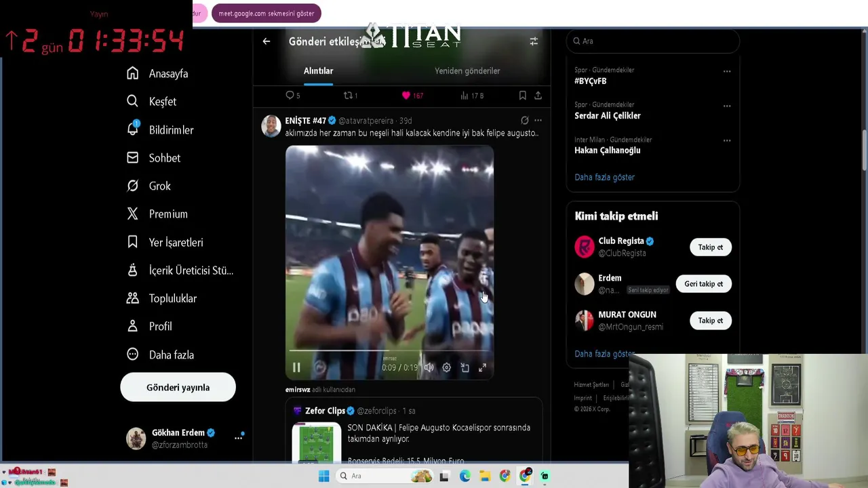The width and height of the screenshot is (868, 488).
Task: Click the Gönderi yayınla button
Action: [178, 387]
